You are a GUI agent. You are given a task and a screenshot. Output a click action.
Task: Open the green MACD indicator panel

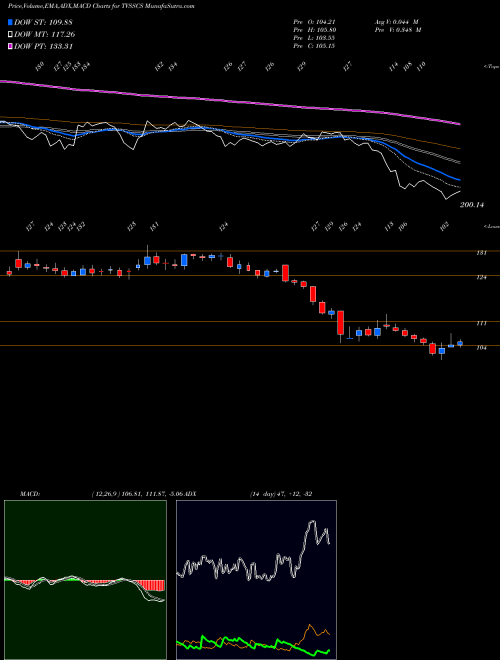[85, 580]
